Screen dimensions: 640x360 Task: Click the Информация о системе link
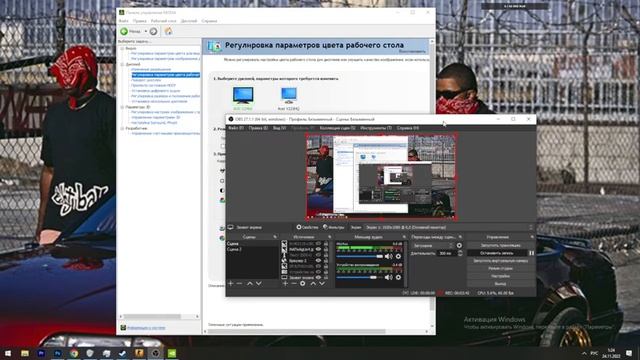pyautogui.click(x=146, y=328)
